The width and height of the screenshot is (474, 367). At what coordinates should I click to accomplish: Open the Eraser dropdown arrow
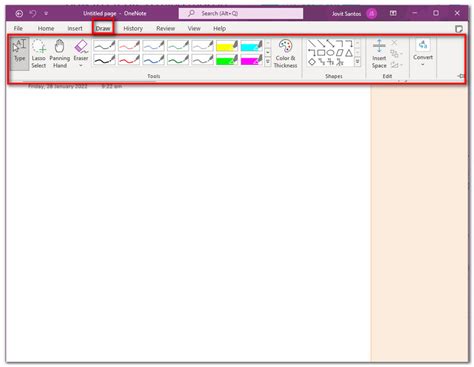pyautogui.click(x=81, y=66)
